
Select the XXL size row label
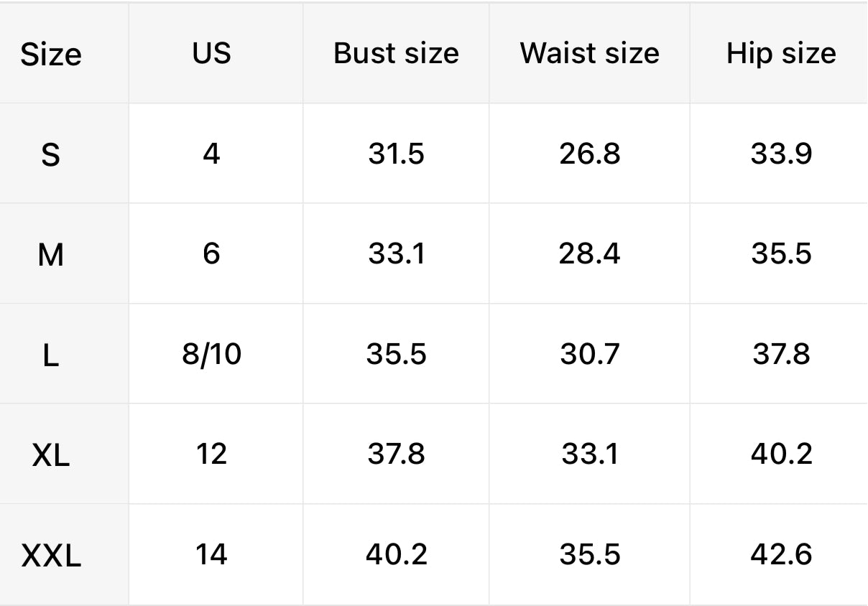click(51, 556)
